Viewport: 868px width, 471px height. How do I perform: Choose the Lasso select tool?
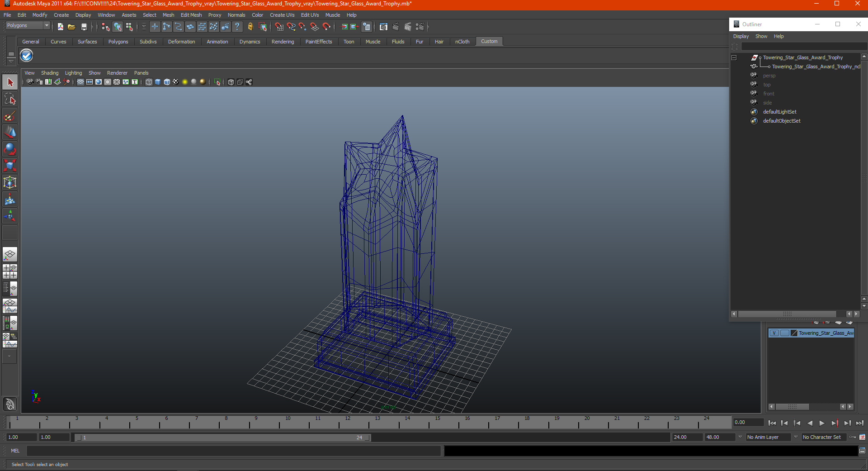click(x=10, y=99)
